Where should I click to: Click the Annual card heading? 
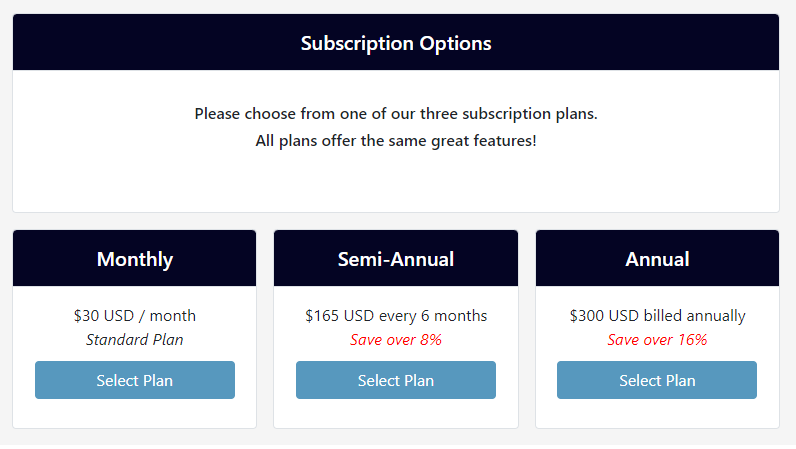657,259
